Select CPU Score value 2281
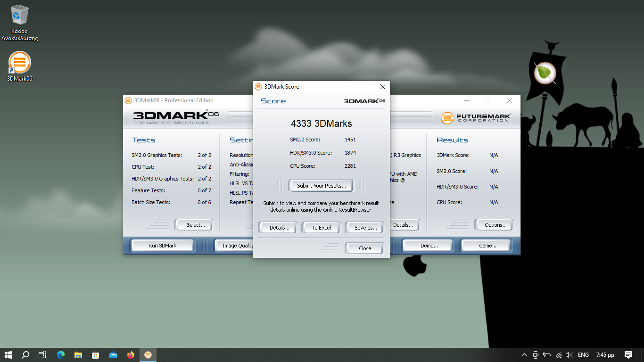This screenshot has width=644, height=362. (350, 166)
